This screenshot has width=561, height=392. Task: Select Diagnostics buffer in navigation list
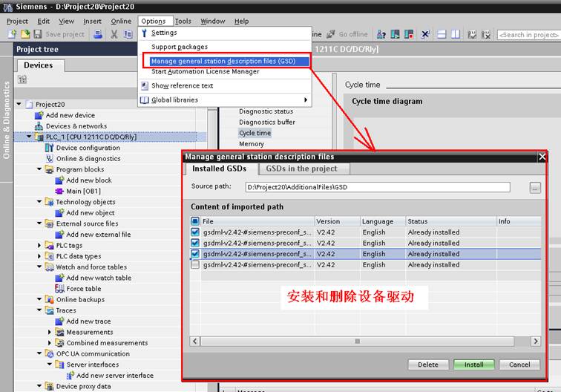click(267, 122)
